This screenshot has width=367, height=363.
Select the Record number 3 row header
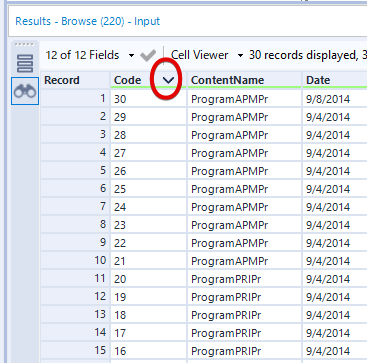coord(75,135)
